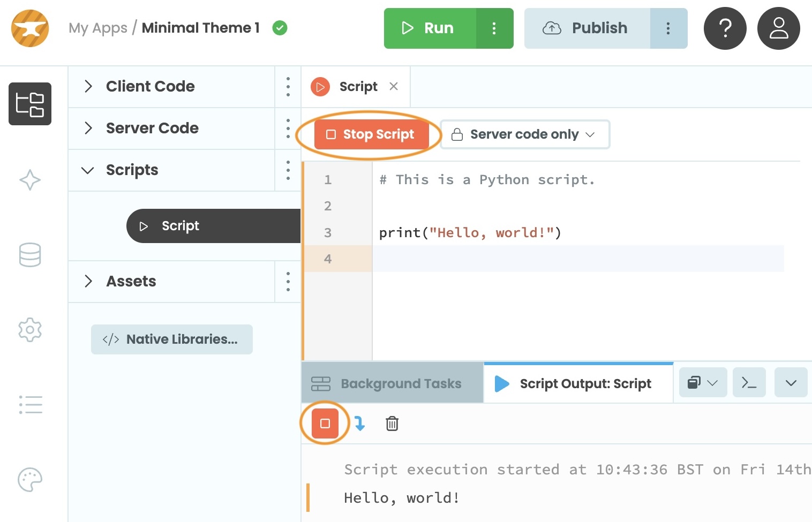This screenshot has width=812, height=522.
Task: Open Assets options three-dot menu
Action: (x=288, y=282)
